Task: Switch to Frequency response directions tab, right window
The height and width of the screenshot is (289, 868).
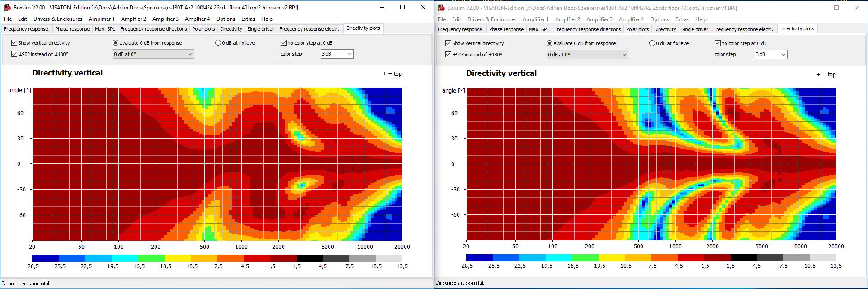Action: point(587,29)
